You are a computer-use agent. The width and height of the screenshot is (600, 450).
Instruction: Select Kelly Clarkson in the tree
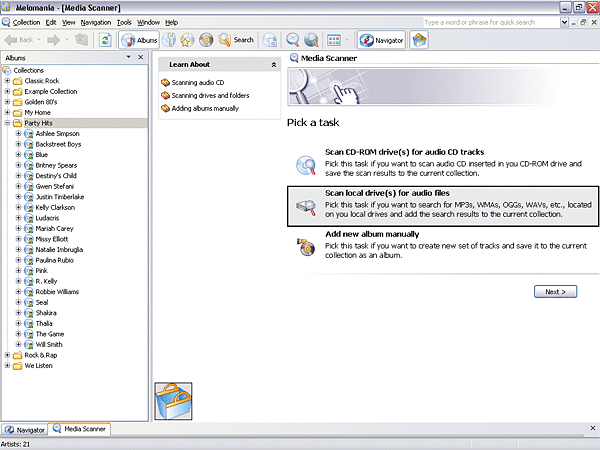pyautogui.click(x=55, y=207)
